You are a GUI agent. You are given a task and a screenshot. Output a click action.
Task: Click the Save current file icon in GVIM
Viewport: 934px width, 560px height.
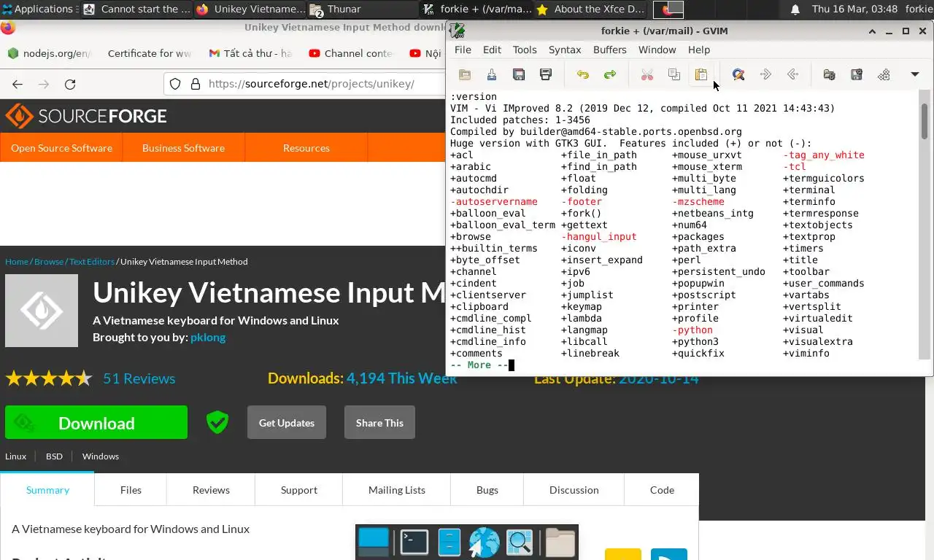492,74
